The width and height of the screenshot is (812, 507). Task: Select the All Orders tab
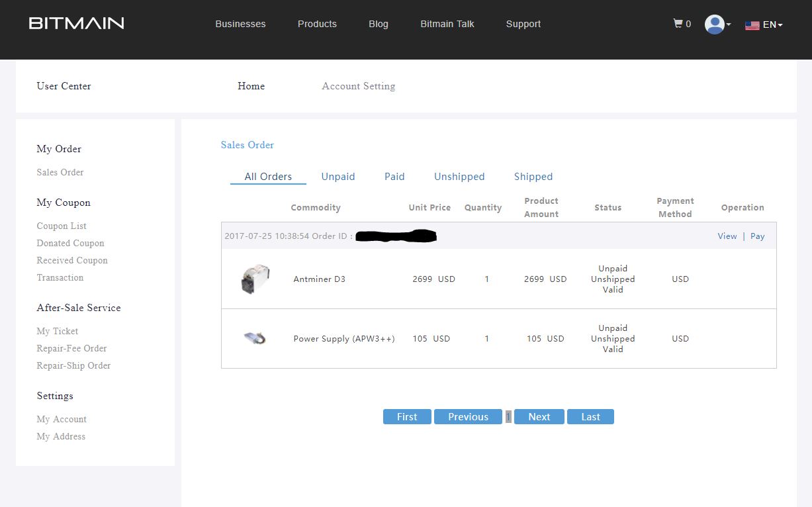[x=268, y=177]
